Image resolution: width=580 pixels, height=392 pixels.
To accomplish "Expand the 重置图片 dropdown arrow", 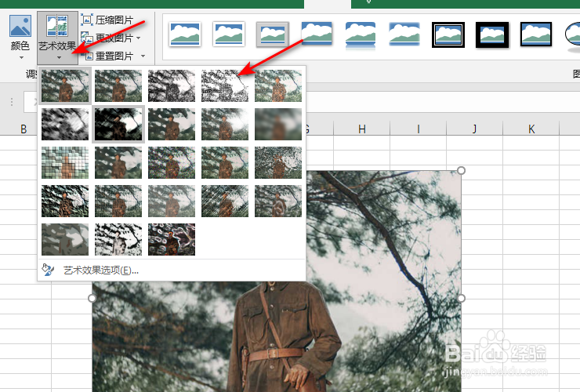I will pyautogui.click(x=143, y=56).
